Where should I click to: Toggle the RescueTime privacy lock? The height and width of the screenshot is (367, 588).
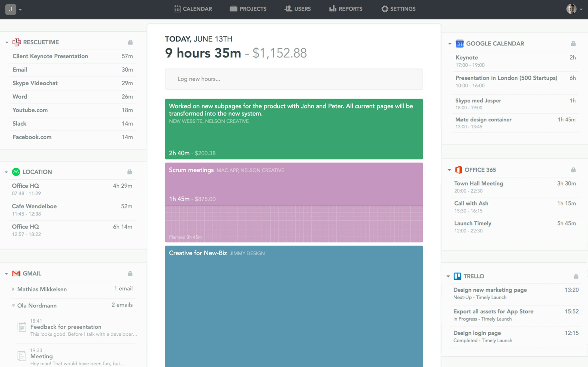pos(130,42)
